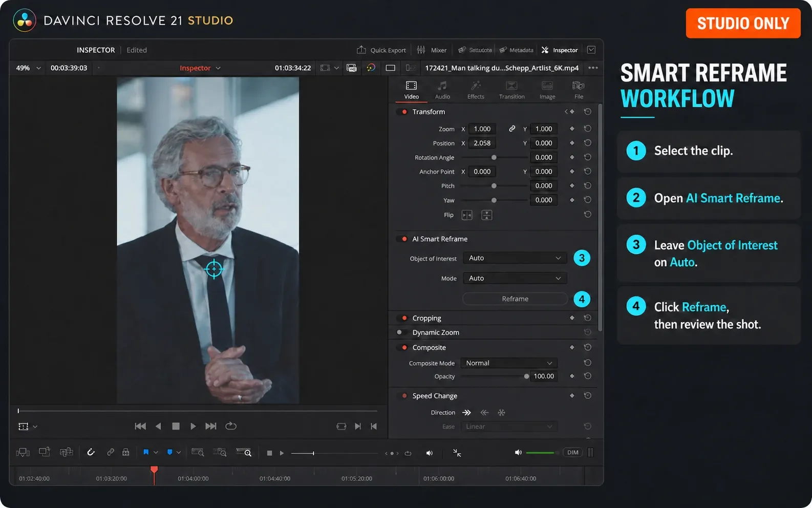Toggle position lock icon in timeline toolbar
The image size is (812, 508).
(x=125, y=452)
